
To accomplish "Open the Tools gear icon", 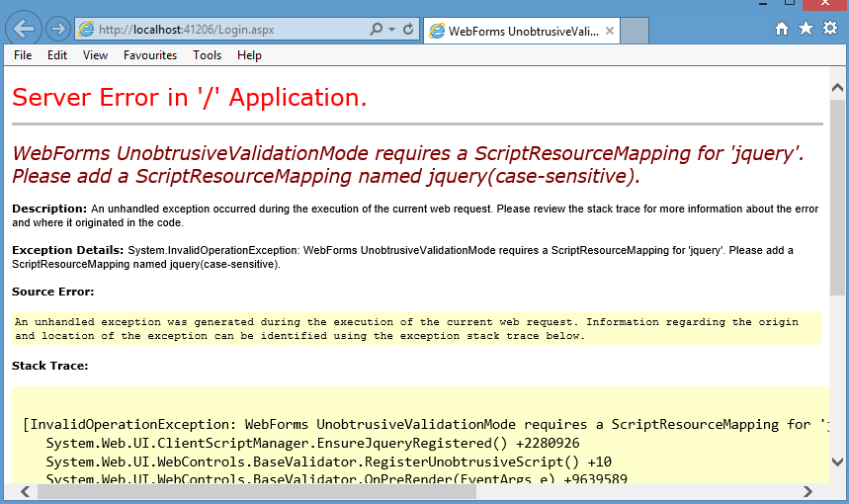I will tap(830, 28).
